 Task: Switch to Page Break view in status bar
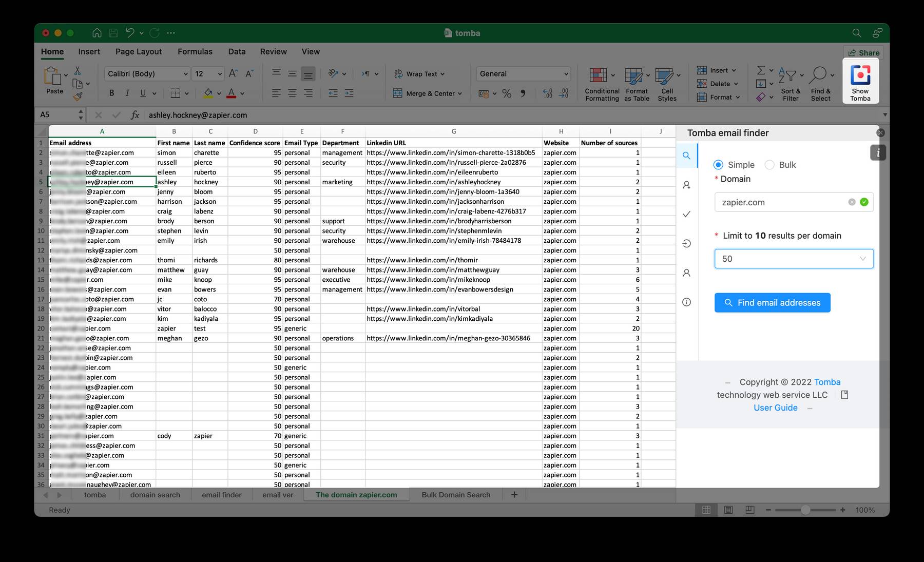[749, 510]
